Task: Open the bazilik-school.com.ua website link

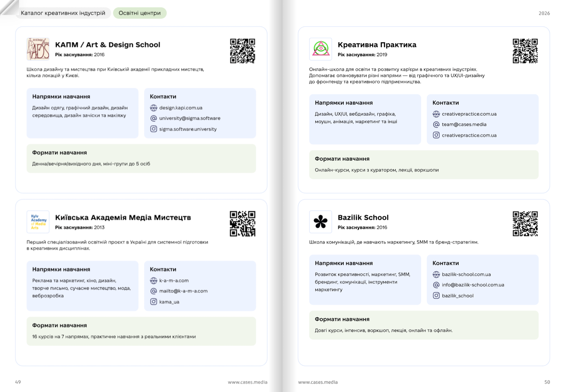Action: (x=466, y=274)
